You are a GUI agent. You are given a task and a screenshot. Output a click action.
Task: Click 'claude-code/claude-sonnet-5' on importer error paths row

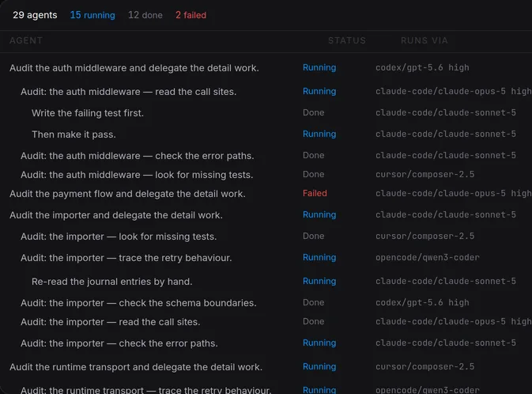click(x=446, y=343)
